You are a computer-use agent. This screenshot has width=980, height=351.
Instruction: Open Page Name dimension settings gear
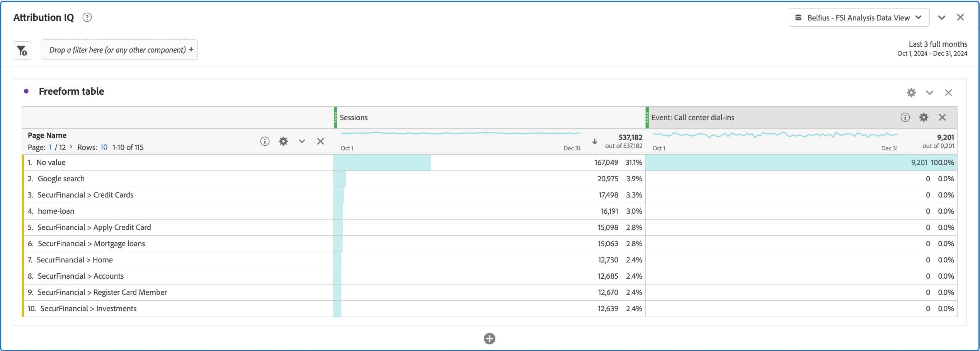pos(283,141)
